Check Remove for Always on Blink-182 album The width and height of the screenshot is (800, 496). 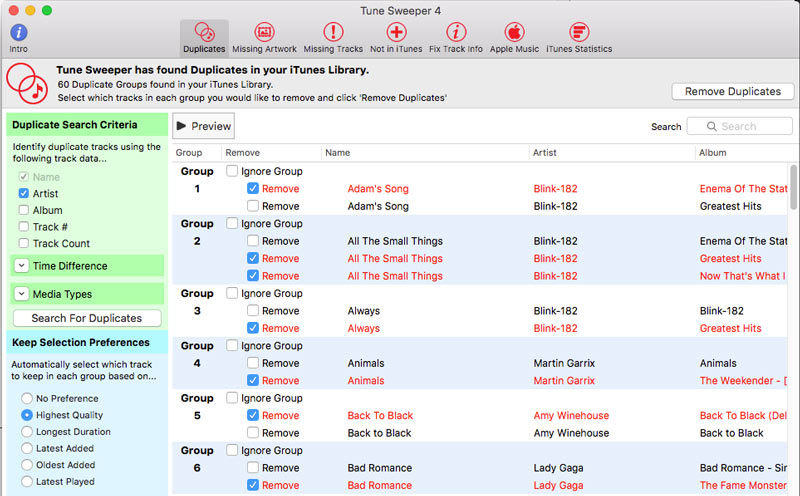pos(253,310)
